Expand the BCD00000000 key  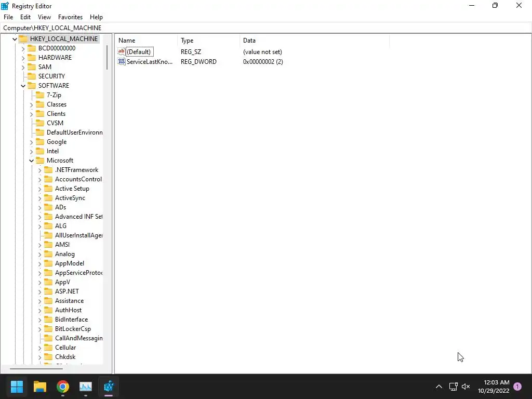click(23, 48)
